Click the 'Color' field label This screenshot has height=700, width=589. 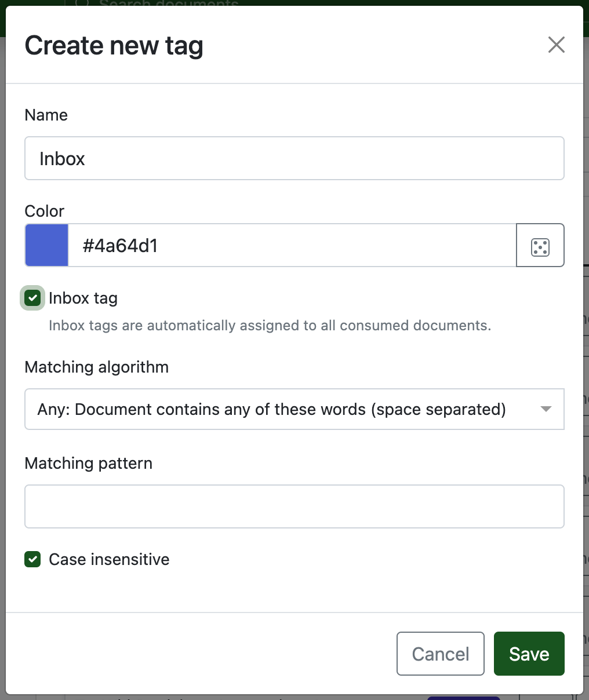pyautogui.click(x=45, y=212)
